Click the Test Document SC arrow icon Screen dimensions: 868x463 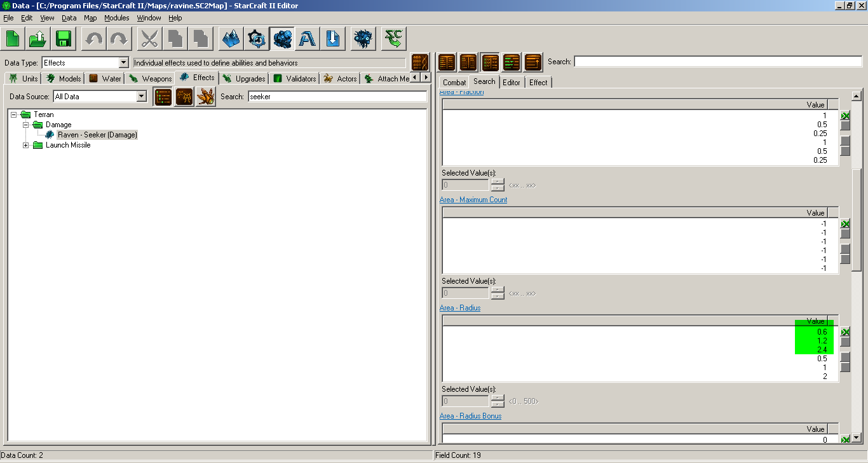[x=395, y=39]
